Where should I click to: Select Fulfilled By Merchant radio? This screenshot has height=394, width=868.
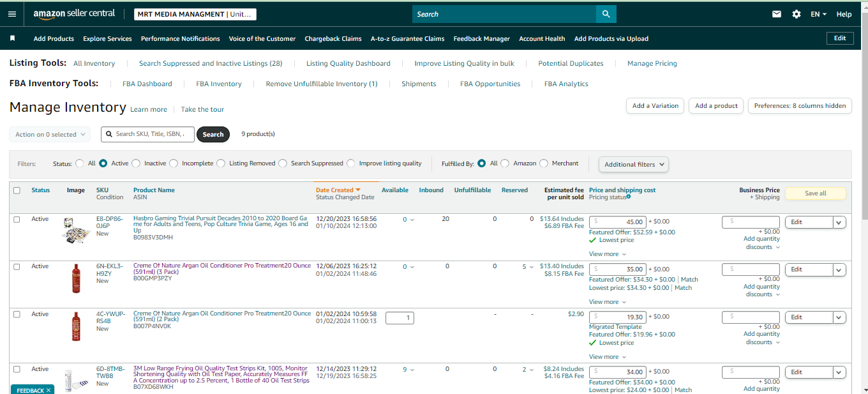click(544, 163)
